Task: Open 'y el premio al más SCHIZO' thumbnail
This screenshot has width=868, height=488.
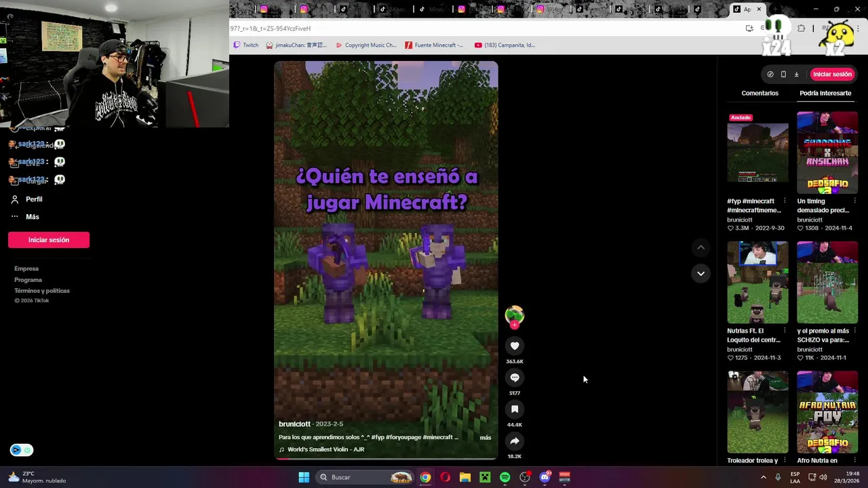Action: tap(827, 282)
